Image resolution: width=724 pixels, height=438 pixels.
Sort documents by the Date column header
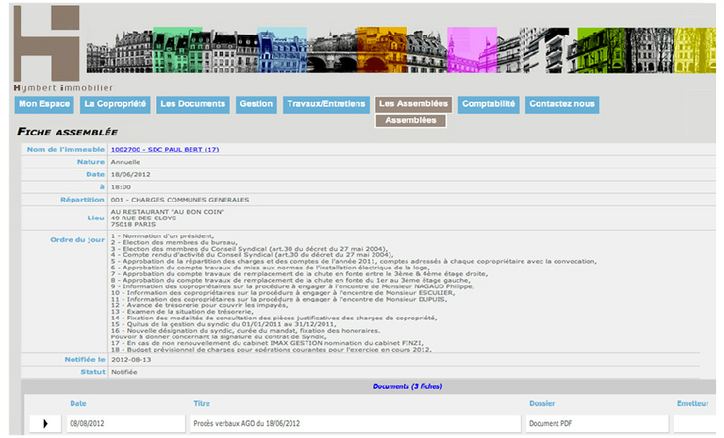pyautogui.click(x=78, y=403)
